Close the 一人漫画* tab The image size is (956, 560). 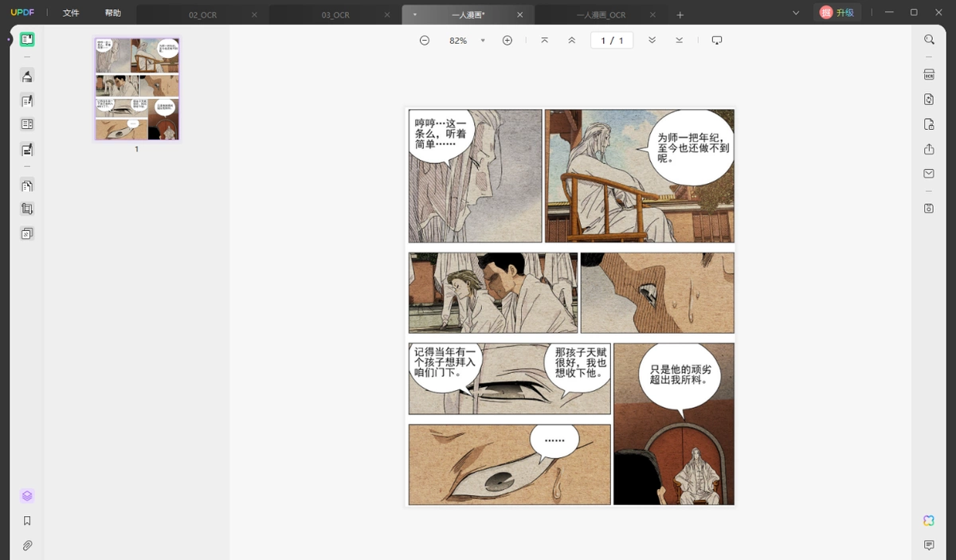pyautogui.click(x=519, y=15)
